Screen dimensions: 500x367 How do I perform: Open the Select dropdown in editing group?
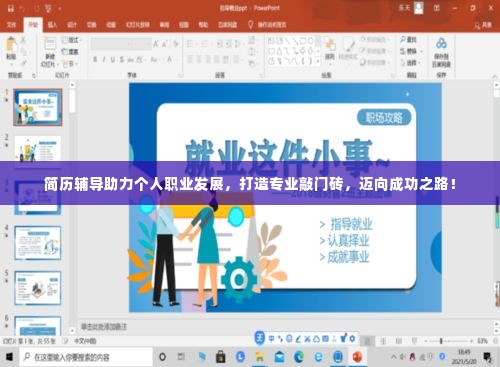pyautogui.click(x=411, y=62)
